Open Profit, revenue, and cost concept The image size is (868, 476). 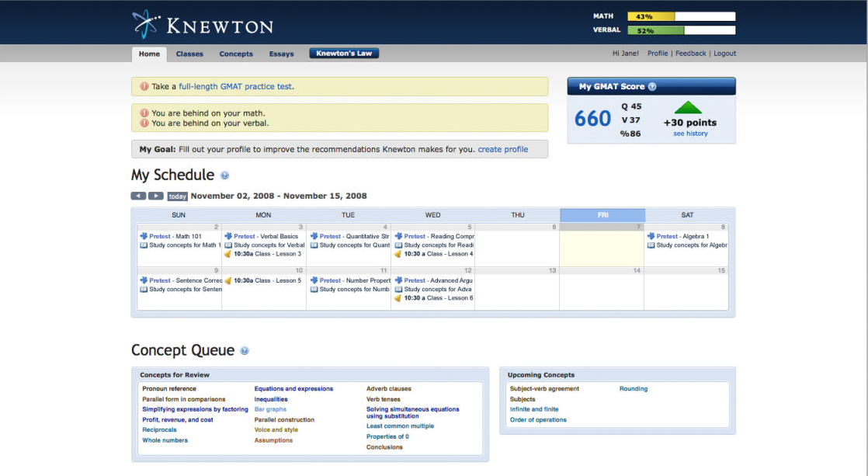pyautogui.click(x=177, y=419)
